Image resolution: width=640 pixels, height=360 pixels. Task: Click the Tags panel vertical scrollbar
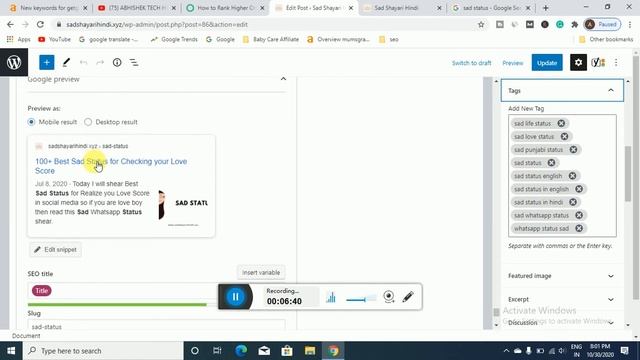pyautogui.click(x=628, y=173)
